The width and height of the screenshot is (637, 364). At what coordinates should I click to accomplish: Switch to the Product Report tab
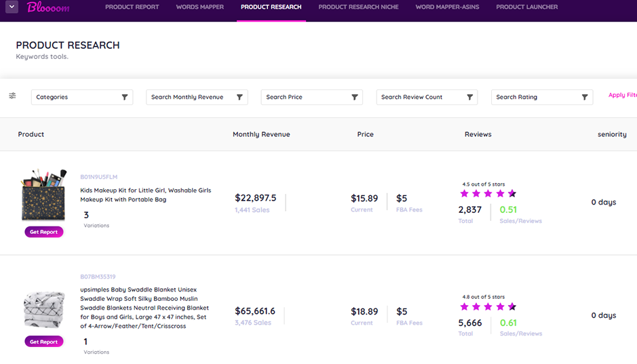point(132,7)
